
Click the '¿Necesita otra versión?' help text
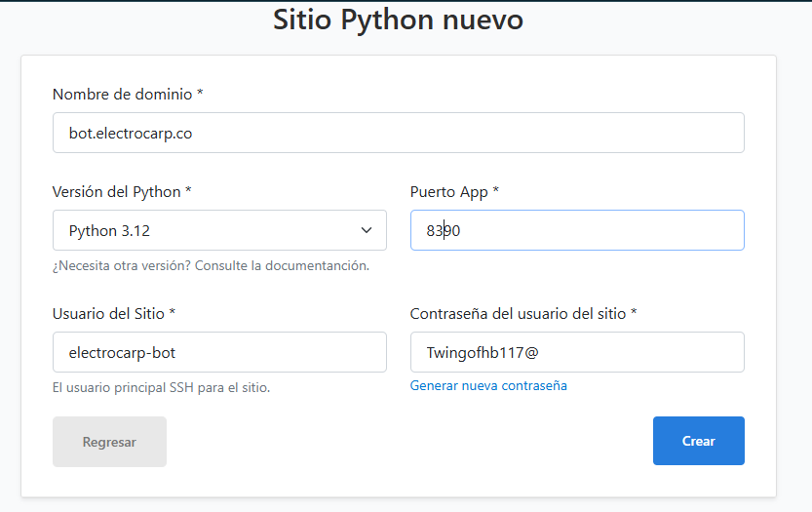click(211, 265)
